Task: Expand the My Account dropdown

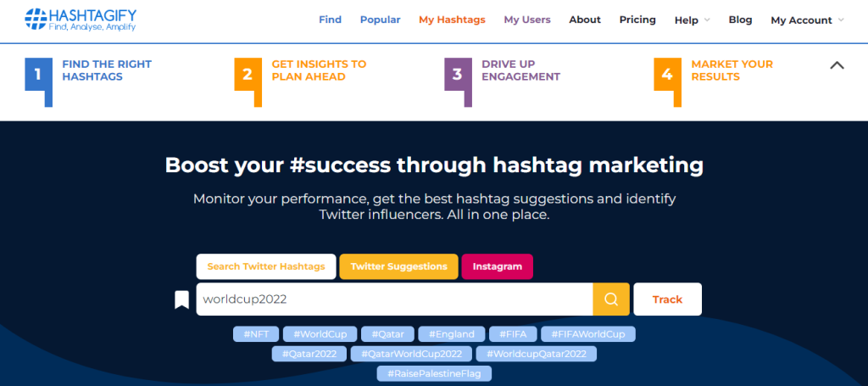Action: [x=807, y=20]
